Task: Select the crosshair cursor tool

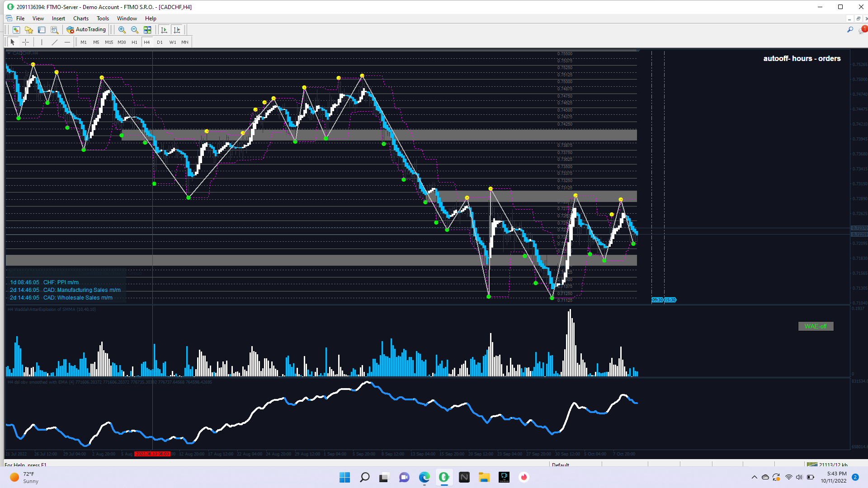Action: [26, 42]
